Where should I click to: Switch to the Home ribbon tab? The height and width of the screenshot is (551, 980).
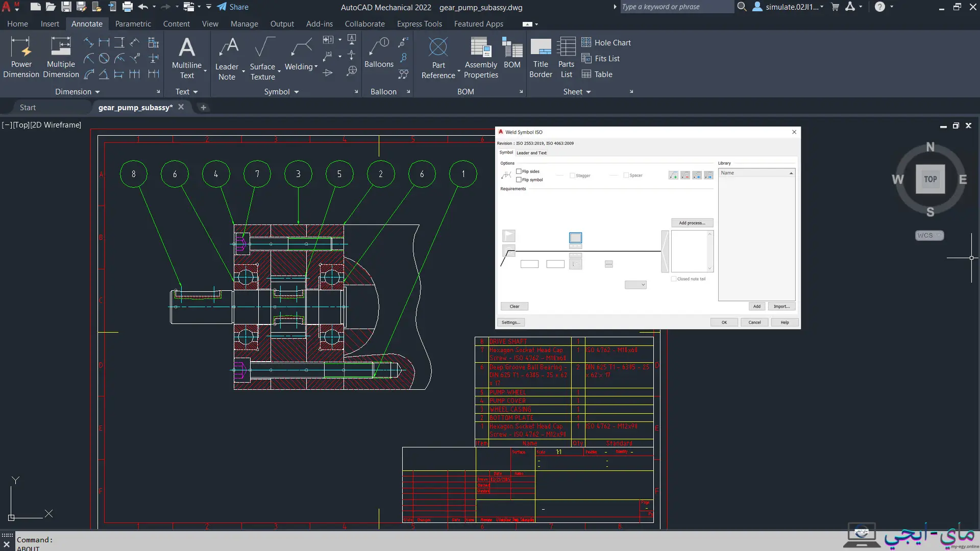pos(18,24)
